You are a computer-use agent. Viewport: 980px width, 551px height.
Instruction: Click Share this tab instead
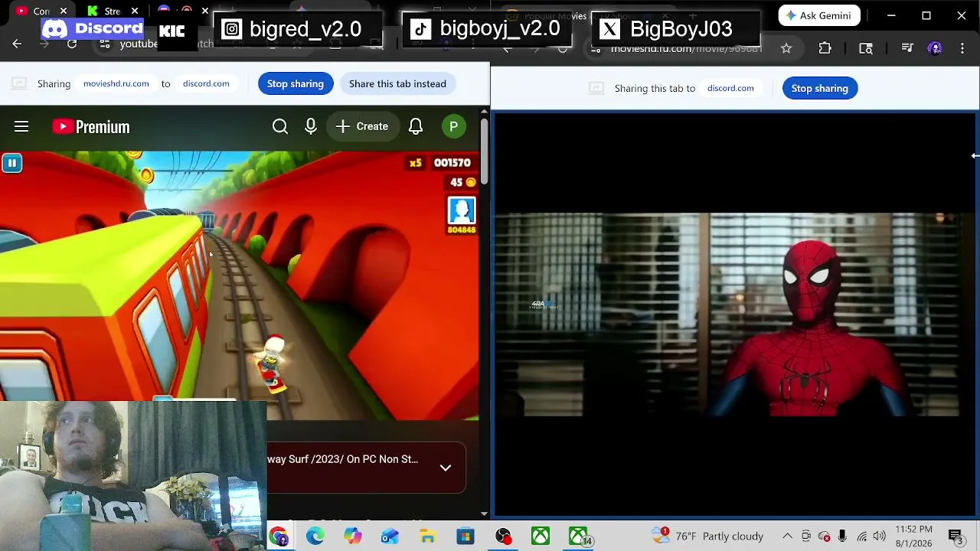coord(397,83)
